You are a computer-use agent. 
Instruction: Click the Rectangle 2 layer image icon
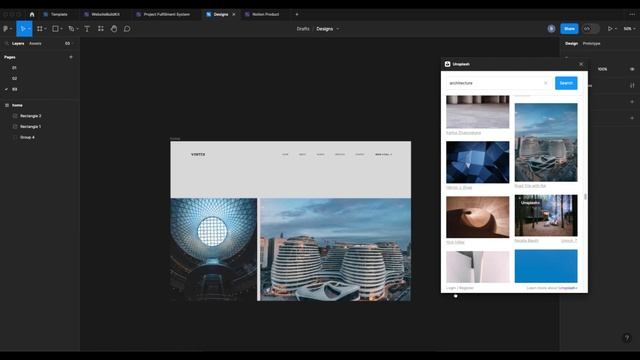(15, 116)
